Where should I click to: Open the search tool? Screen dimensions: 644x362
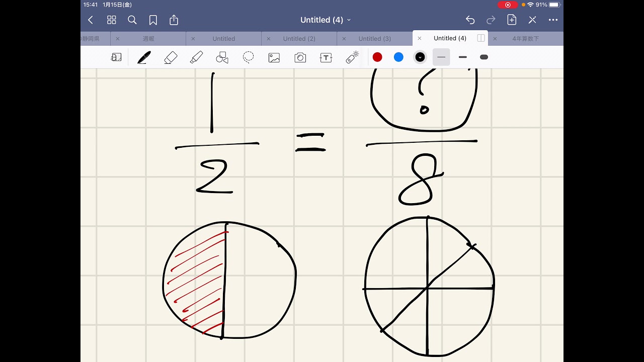132,20
